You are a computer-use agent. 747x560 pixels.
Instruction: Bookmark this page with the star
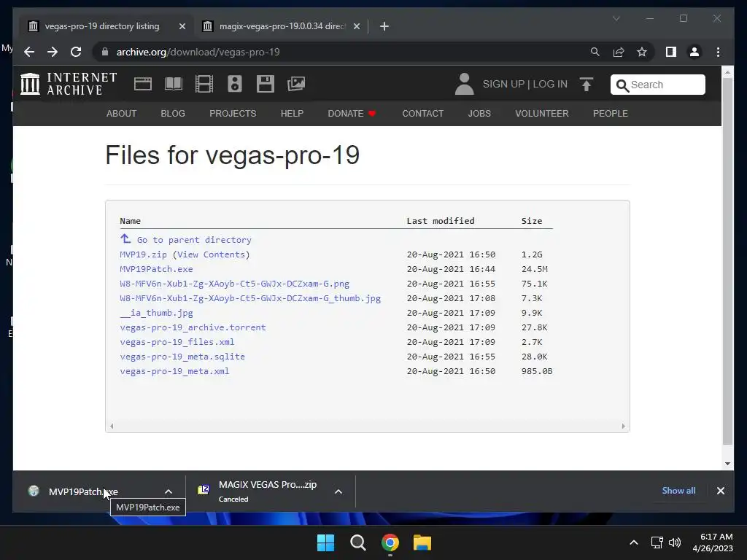pyautogui.click(x=642, y=52)
